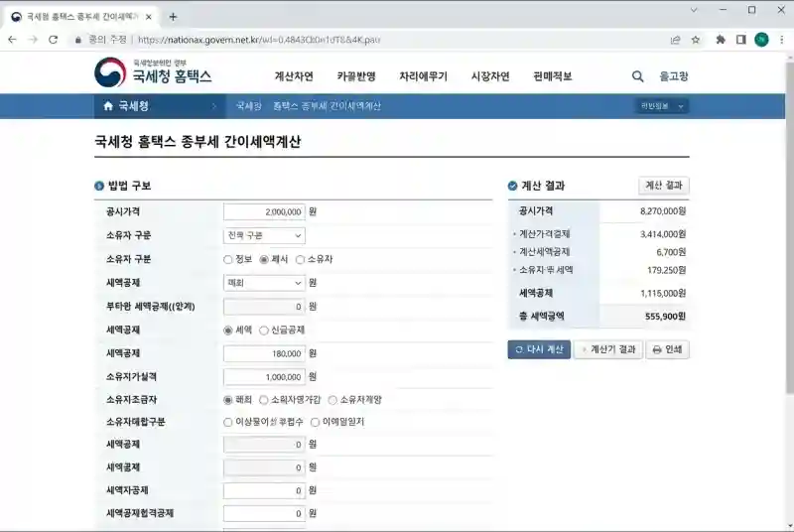The height and width of the screenshot is (532, 794).
Task: Click the 국세청 홈택스 logo
Action: 153,73
